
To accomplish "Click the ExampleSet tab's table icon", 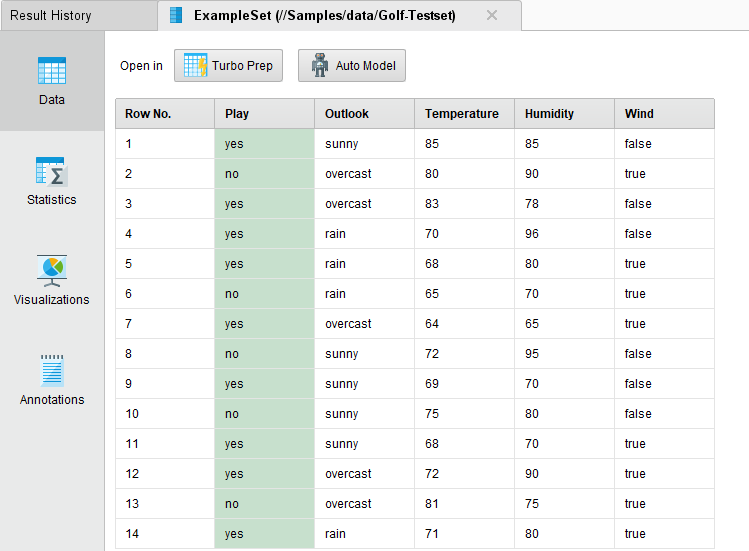I will coord(177,16).
